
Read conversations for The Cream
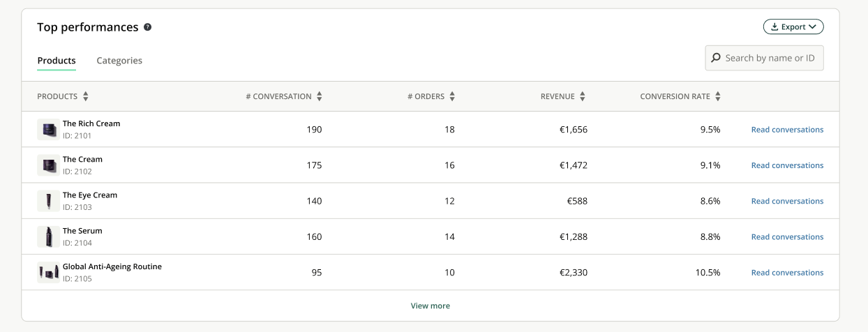point(787,165)
